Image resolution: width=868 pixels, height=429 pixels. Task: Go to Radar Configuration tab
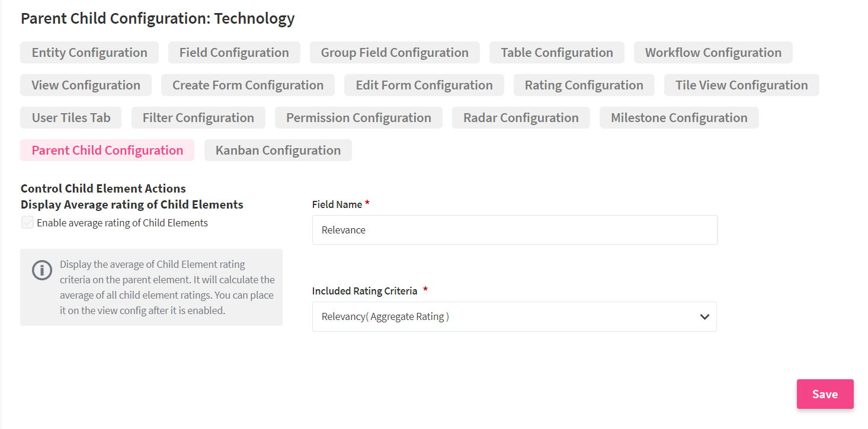[x=521, y=118]
